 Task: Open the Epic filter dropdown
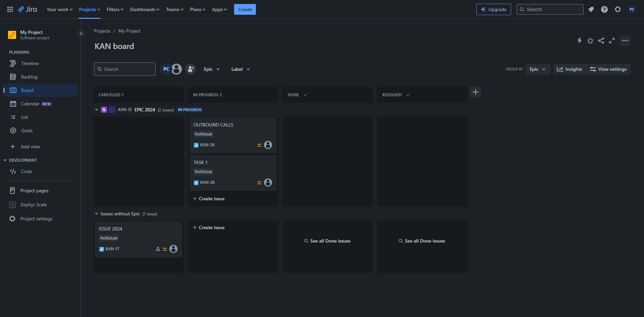(x=211, y=69)
